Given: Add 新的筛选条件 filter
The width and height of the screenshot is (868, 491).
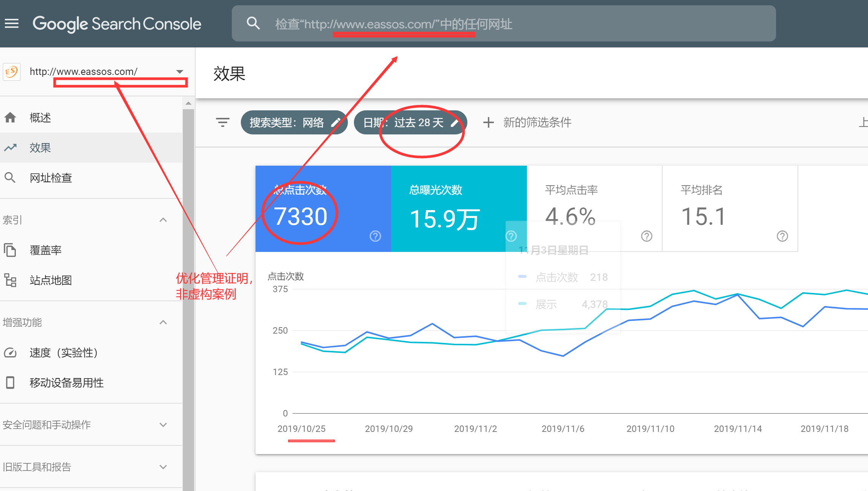Looking at the screenshot, I should [x=537, y=122].
